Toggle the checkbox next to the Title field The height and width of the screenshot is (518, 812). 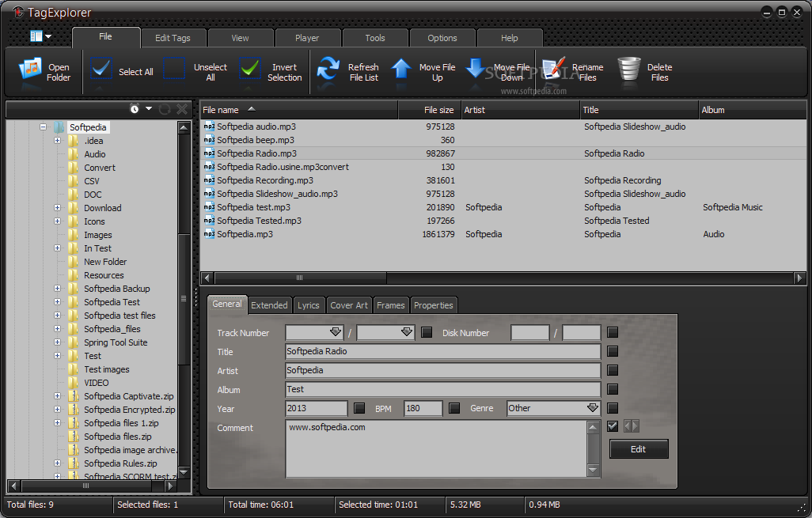click(x=613, y=352)
